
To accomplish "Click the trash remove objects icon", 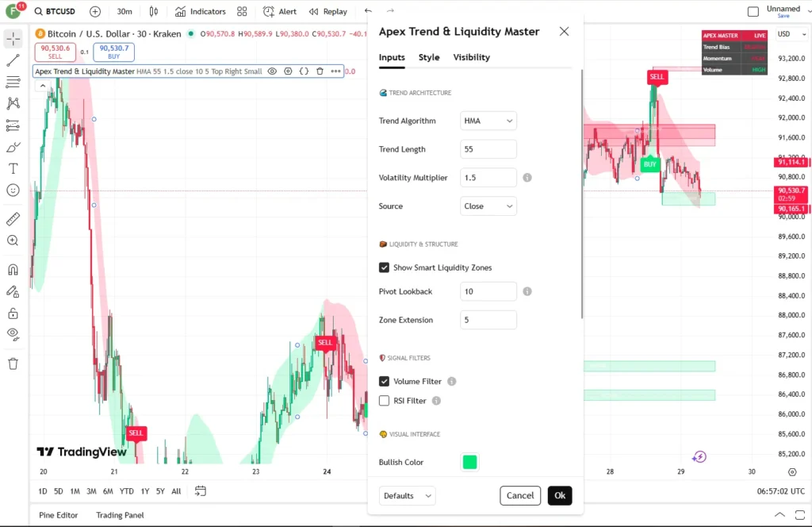I will (x=13, y=364).
